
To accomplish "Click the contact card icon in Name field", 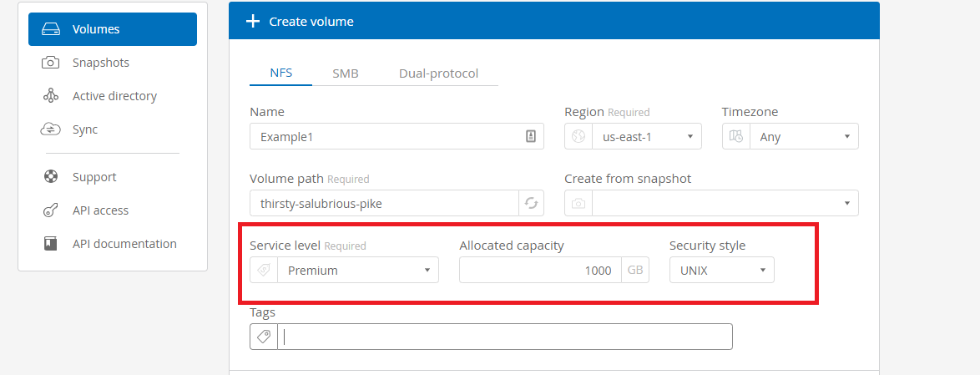I will pos(530,136).
